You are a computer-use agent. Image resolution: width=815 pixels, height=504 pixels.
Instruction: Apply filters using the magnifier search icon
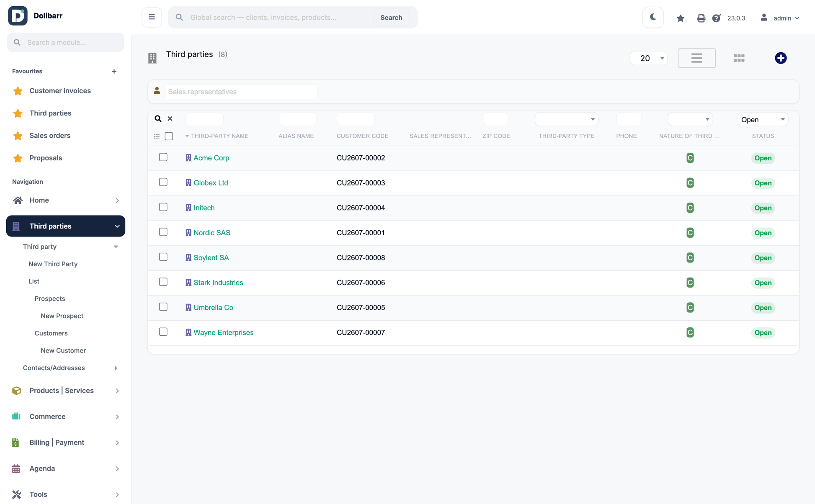pyautogui.click(x=158, y=119)
